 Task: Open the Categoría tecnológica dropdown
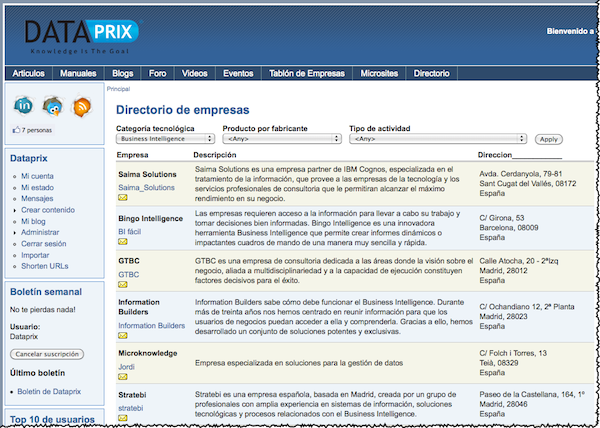165,139
